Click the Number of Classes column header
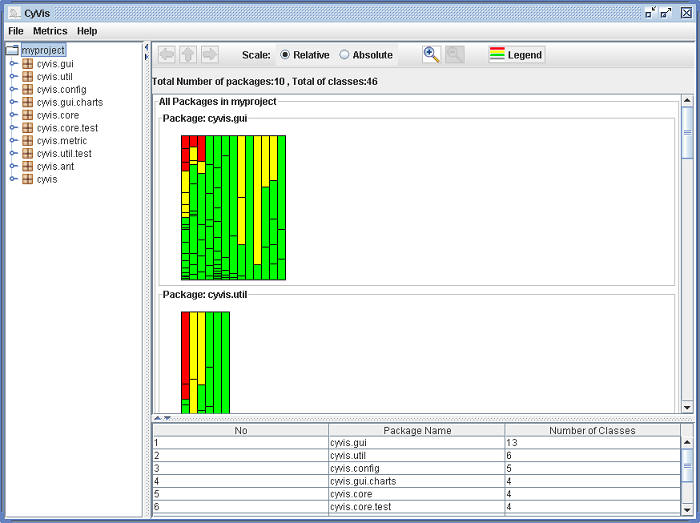Viewport: 700px width, 523px height. (x=592, y=430)
